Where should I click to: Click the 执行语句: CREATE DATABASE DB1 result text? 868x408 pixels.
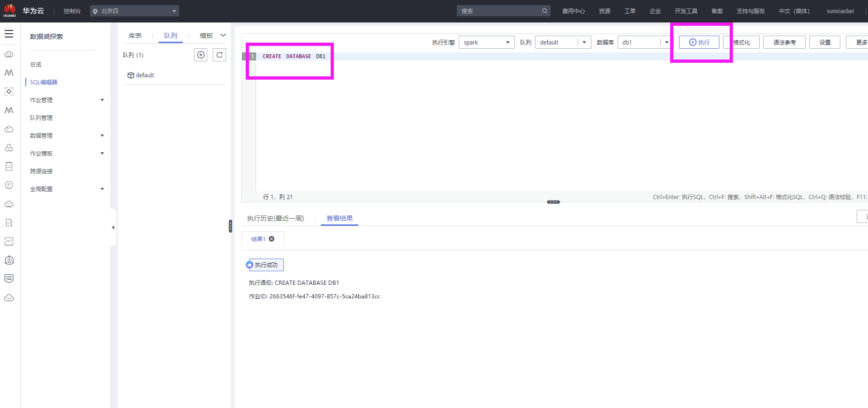click(294, 282)
